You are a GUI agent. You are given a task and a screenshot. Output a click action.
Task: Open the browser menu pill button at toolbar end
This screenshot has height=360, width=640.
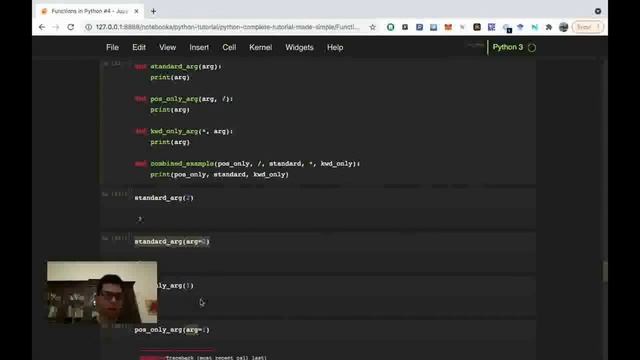coord(588,27)
